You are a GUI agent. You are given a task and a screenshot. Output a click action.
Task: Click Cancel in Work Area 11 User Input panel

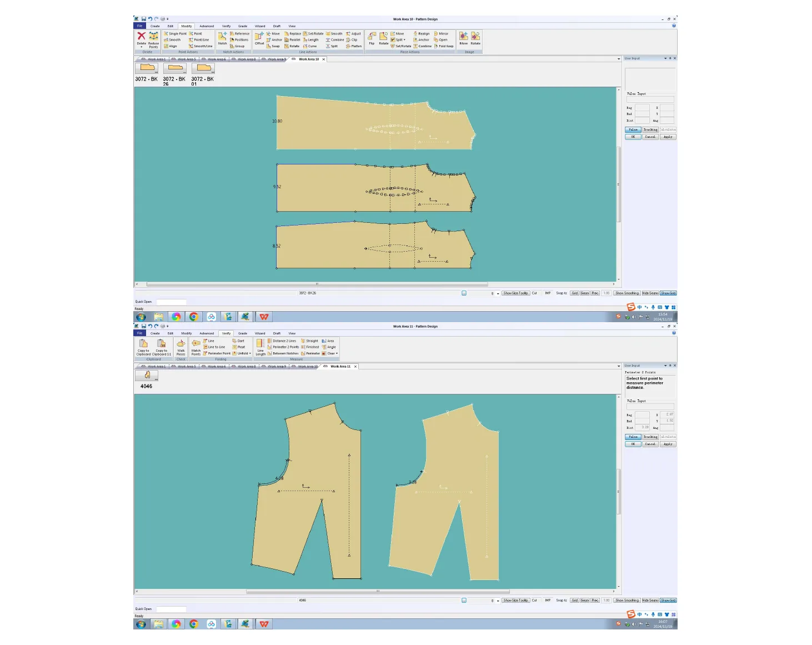(650, 444)
